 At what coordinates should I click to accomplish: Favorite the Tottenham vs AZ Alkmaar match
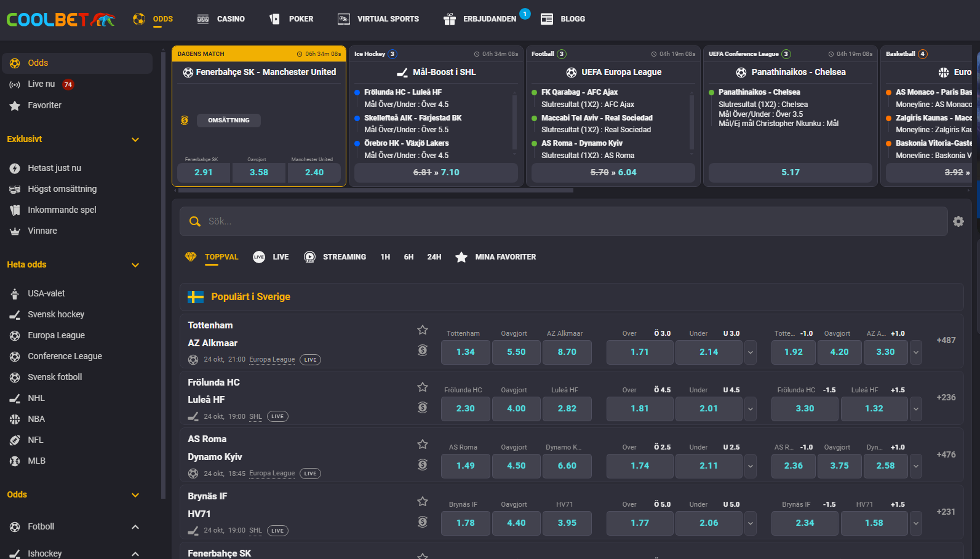pos(423,330)
